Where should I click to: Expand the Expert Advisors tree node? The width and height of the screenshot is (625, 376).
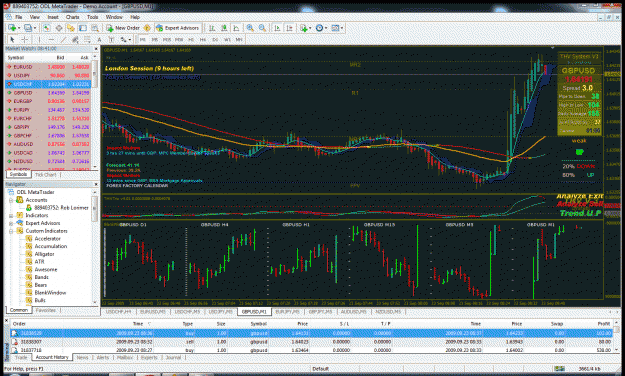tap(11, 223)
